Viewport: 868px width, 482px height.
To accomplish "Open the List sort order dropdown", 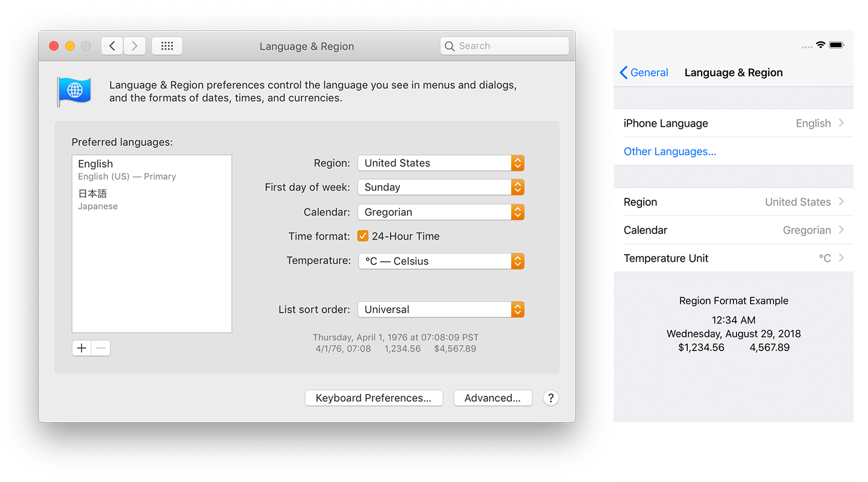I will 441,309.
